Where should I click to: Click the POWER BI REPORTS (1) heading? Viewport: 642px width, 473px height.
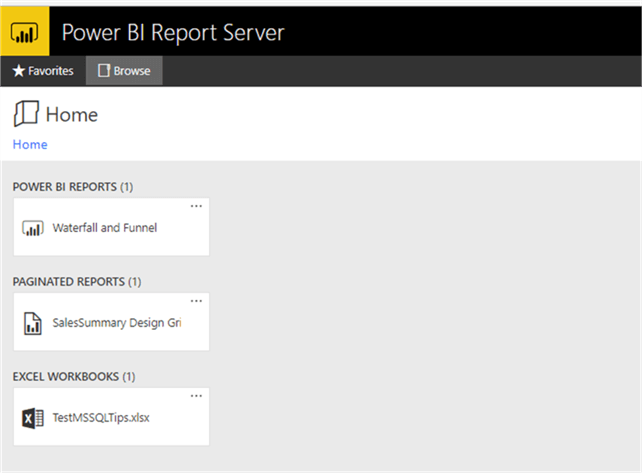[x=73, y=187]
